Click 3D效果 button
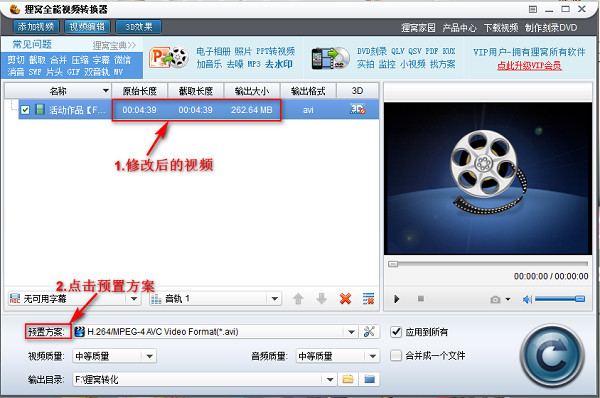600x398 pixels. [139, 27]
